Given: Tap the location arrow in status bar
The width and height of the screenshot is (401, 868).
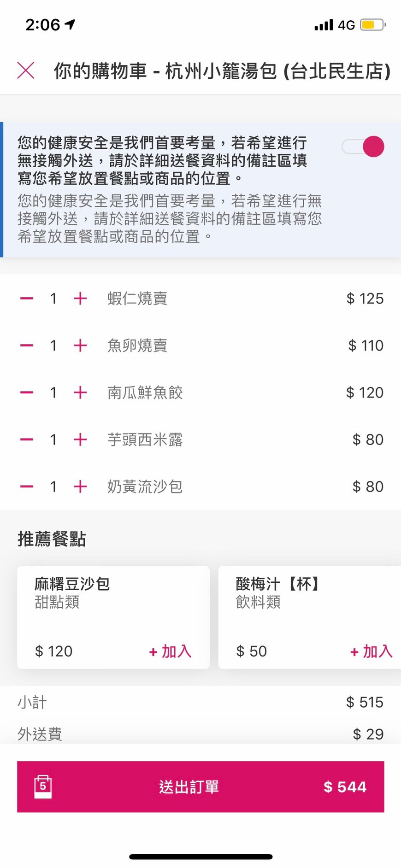Looking at the screenshot, I should [x=70, y=24].
